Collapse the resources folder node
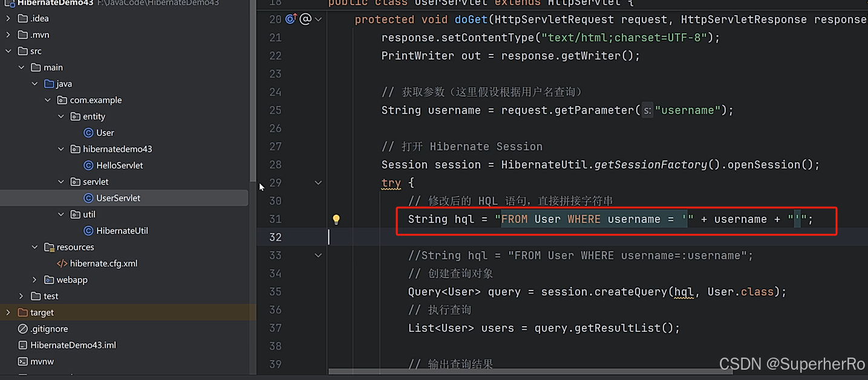868x380 pixels. click(x=35, y=247)
